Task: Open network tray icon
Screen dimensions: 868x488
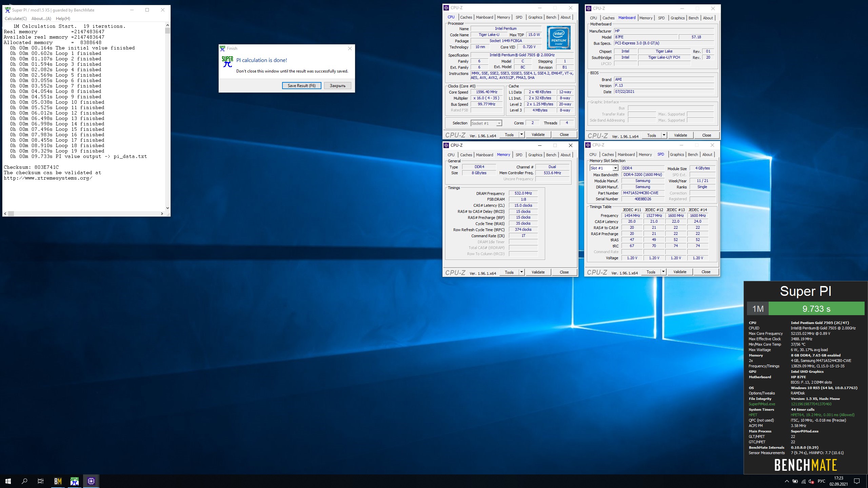Action: point(803,481)
